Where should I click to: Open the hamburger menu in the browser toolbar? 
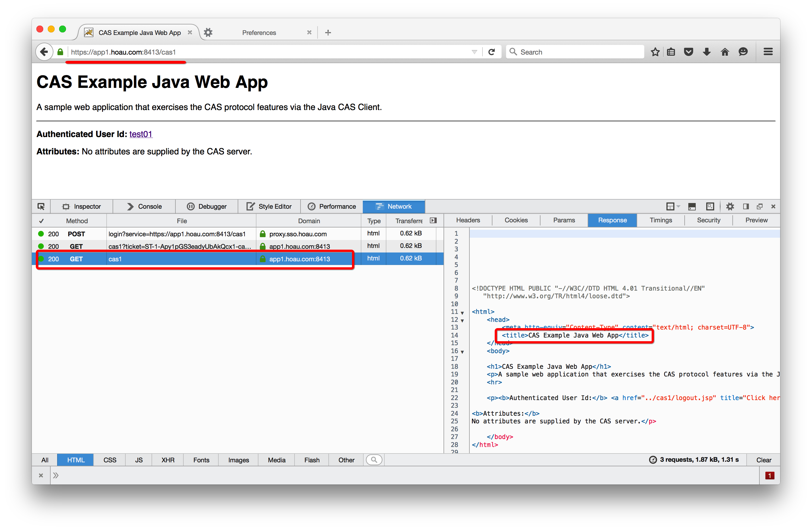(768, 52)
